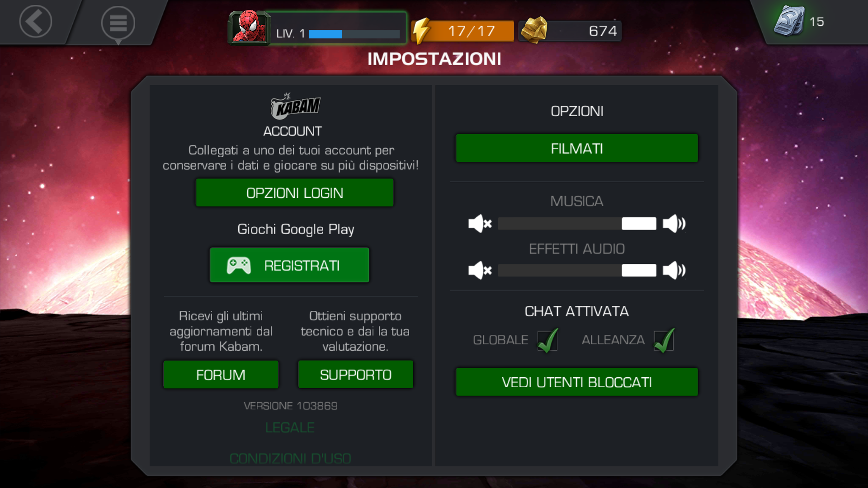
Task: View blocked users with Vedi Utenti Bloccati
Action: (577, 382)
